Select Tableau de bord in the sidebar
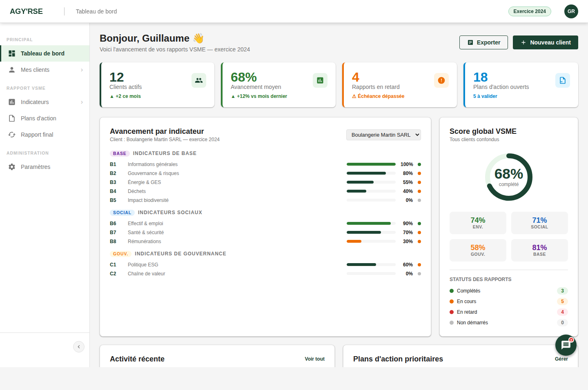 pos(45,53)
